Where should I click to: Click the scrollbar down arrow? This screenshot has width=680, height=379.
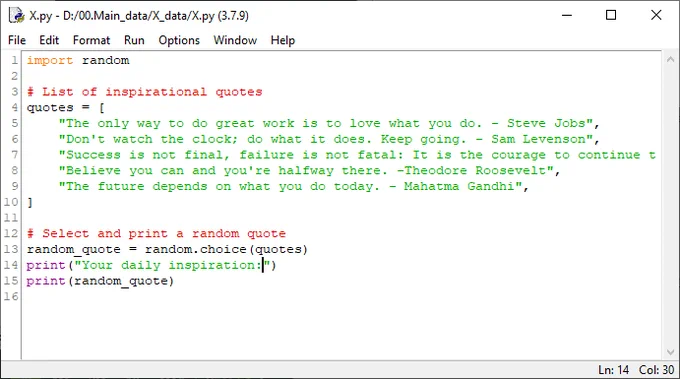670,352
